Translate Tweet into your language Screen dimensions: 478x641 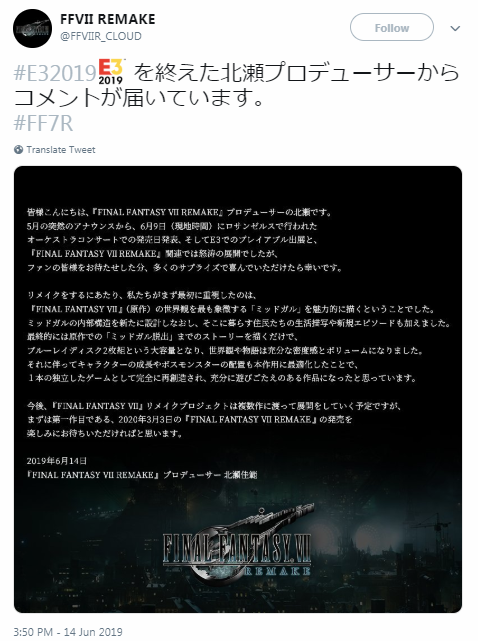(x=61, y=150)
